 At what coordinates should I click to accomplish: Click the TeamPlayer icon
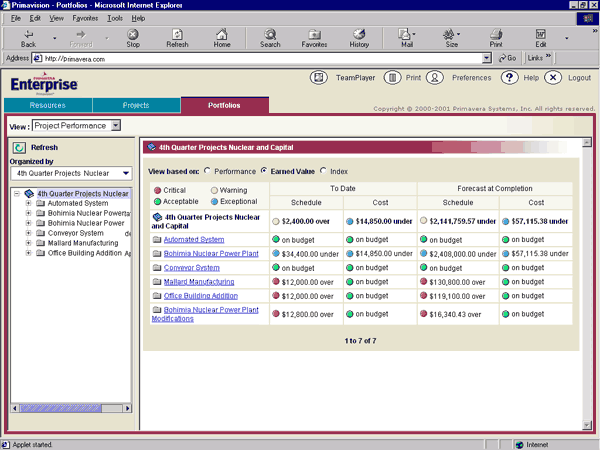318,78
